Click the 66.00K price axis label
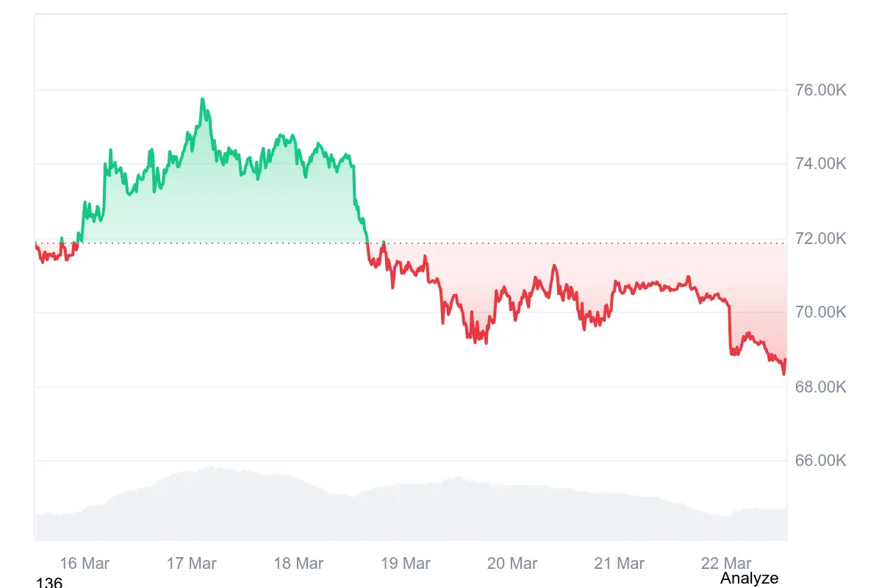The image size is (882, 588). click(x=821, y=461)
